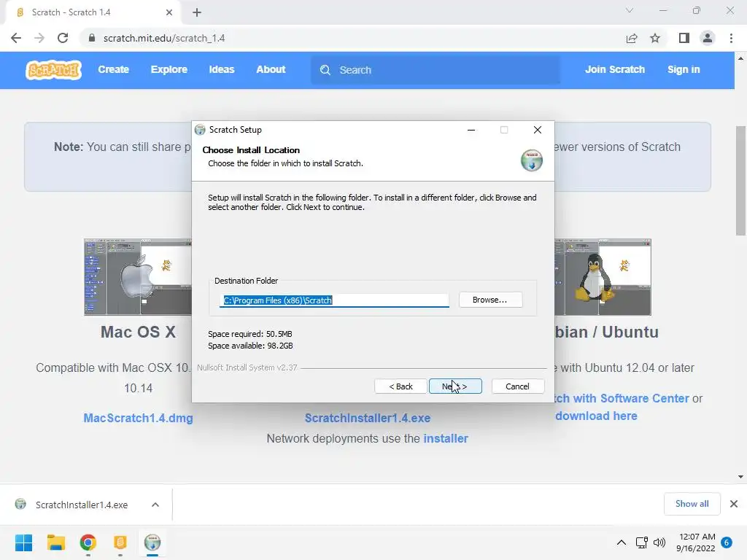Click the page vertical scrollbar thumb
Image resolution: width=747 pixels, height=560 pixels.
coord(740,181)
